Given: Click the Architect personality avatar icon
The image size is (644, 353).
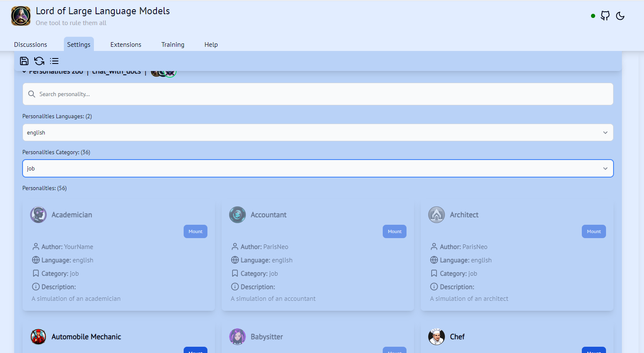Looking at the screenshot, I should [436, 214].
